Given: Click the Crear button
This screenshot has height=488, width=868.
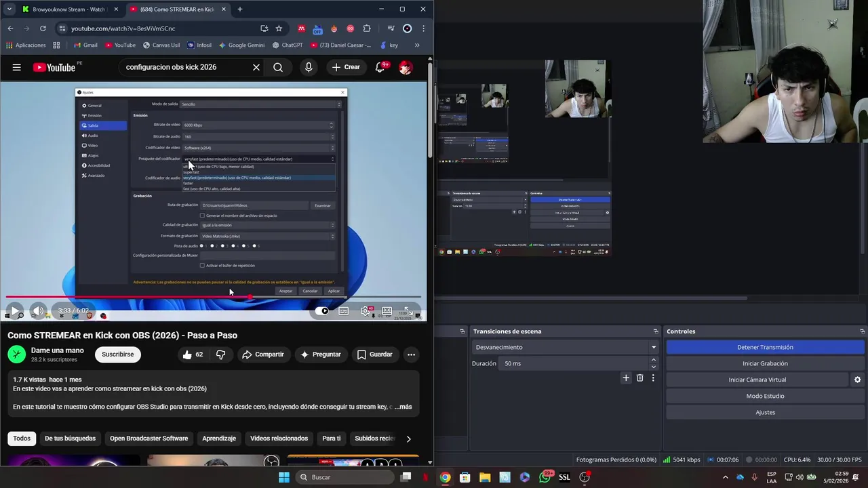Looking at the screenshot, I should 346,67.
